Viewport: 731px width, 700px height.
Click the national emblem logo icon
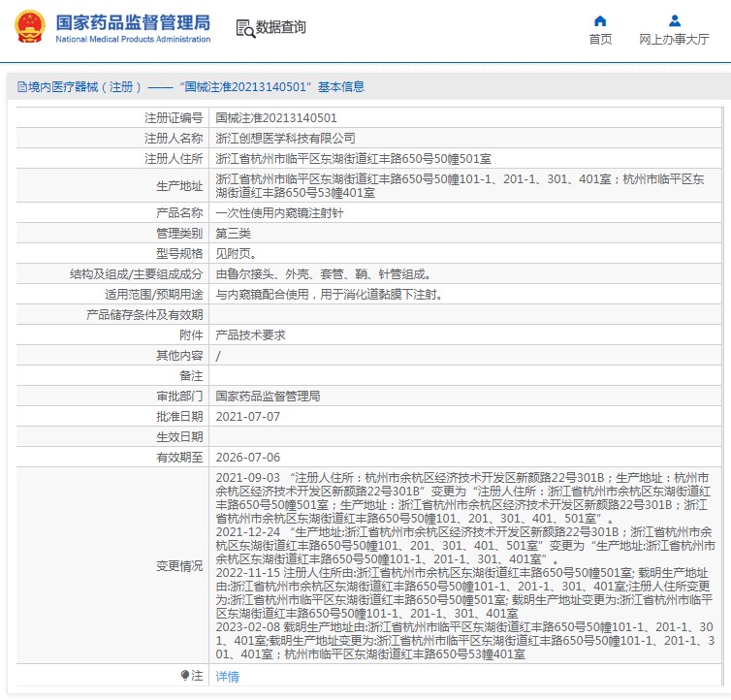pos(30,26)
